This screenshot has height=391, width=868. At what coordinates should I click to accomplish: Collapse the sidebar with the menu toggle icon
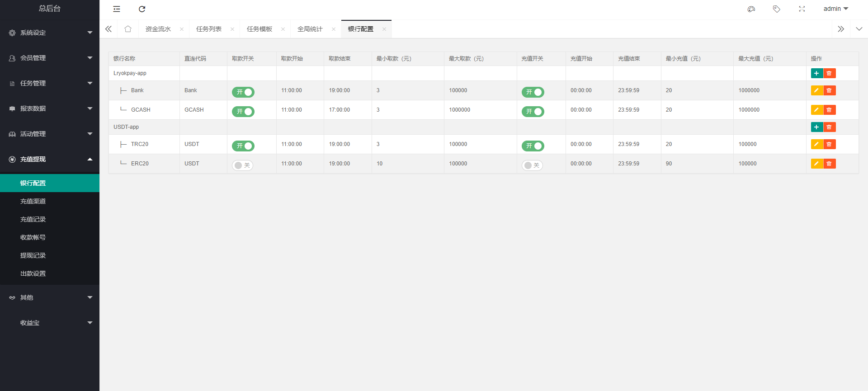117,9
